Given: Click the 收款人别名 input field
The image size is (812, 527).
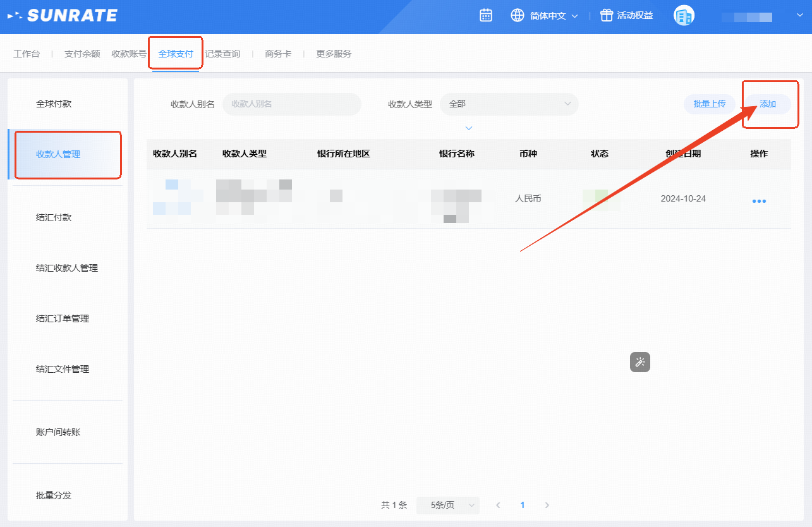Looking at the screenshot, I should (291, 104).
